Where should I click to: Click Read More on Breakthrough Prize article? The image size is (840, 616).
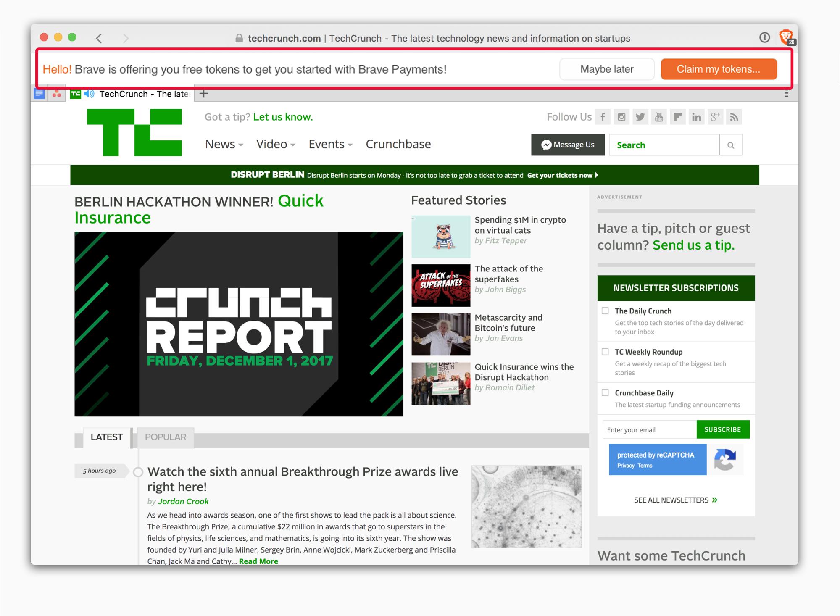tap(258, 561)
